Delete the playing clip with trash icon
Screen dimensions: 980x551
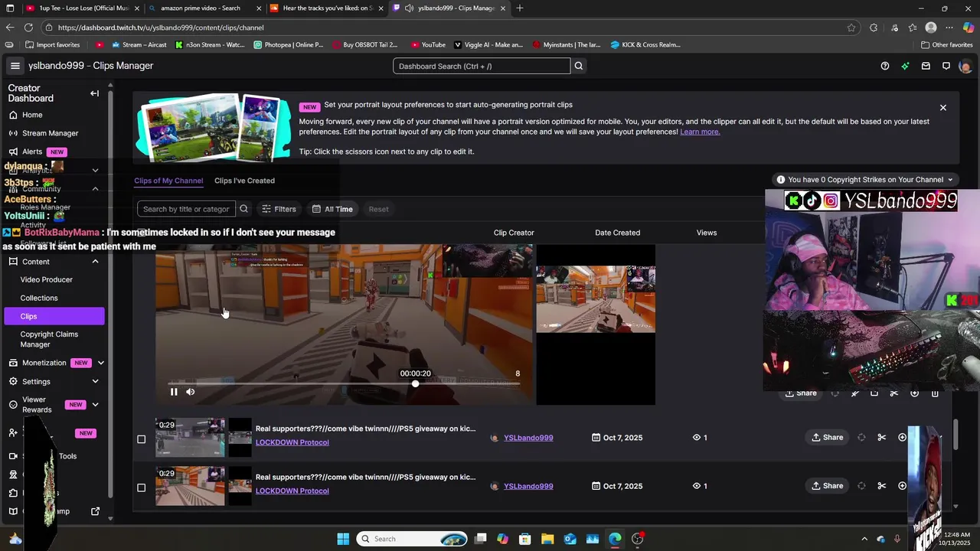point(935,393)
